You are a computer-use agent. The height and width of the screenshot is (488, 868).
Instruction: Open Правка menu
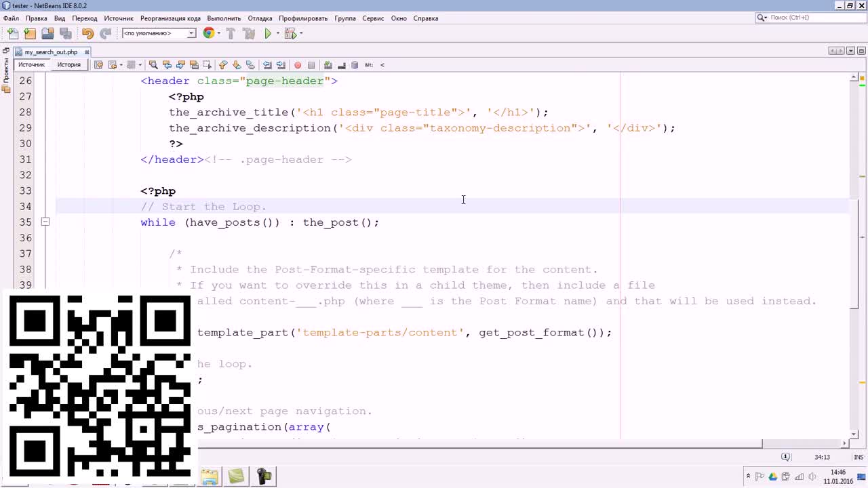pos(37,18)
